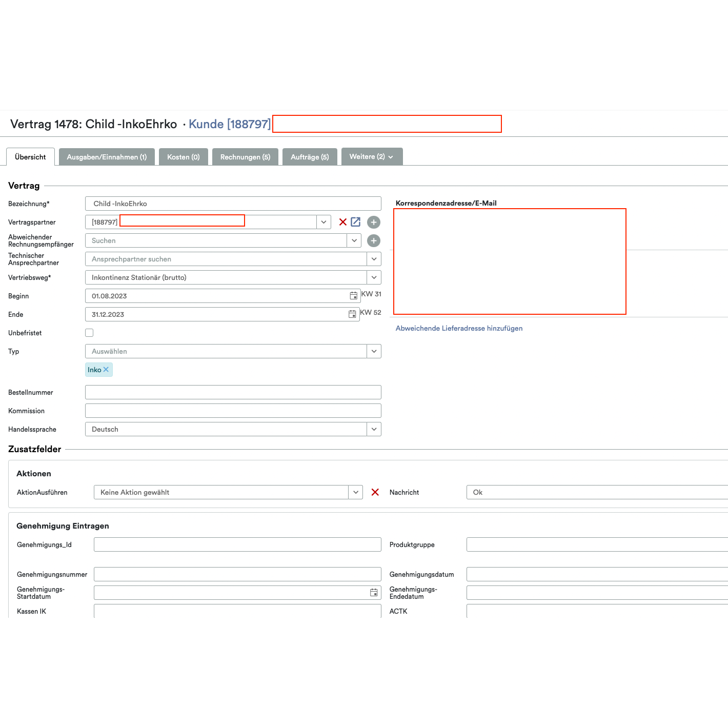The height and width of the screenshot is (728, 728).
Task: Add a new Vertragspartner via plus icon
Action: pos(374,222)
